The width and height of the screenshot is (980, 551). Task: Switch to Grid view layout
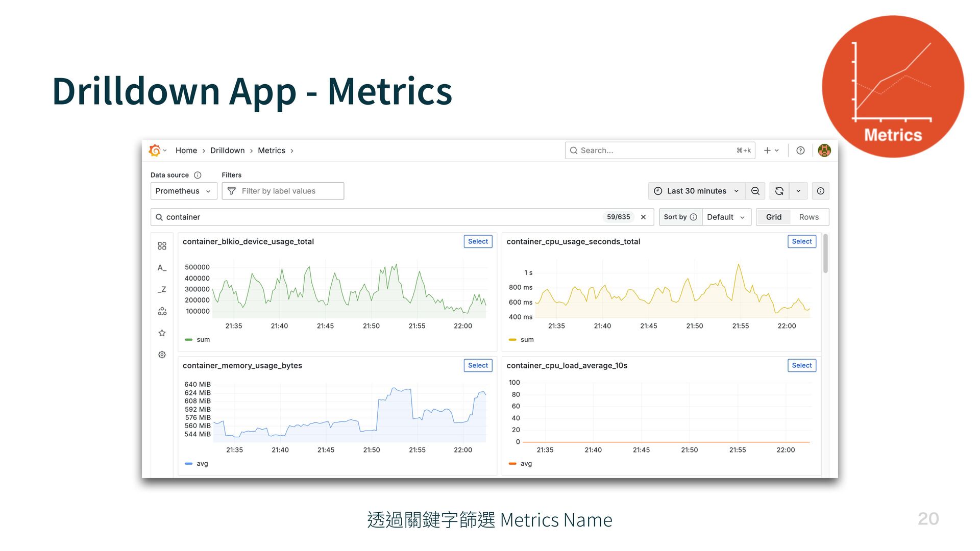click(773, 217)
